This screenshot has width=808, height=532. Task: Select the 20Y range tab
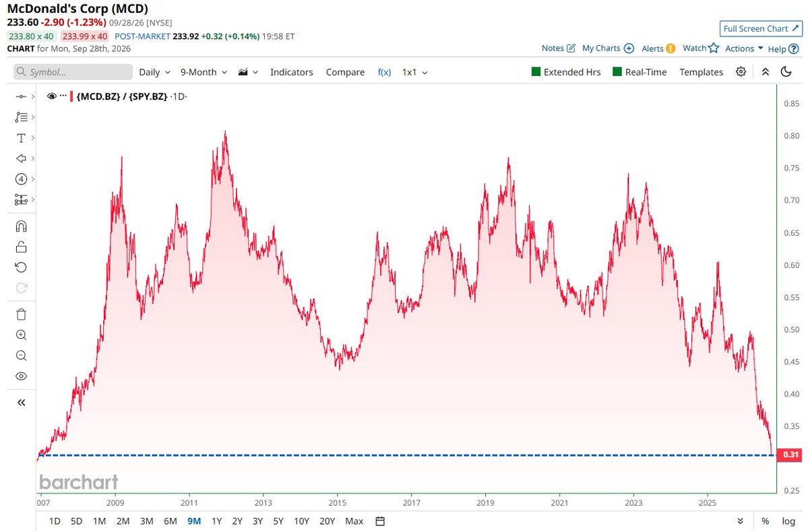pos(328,521)
